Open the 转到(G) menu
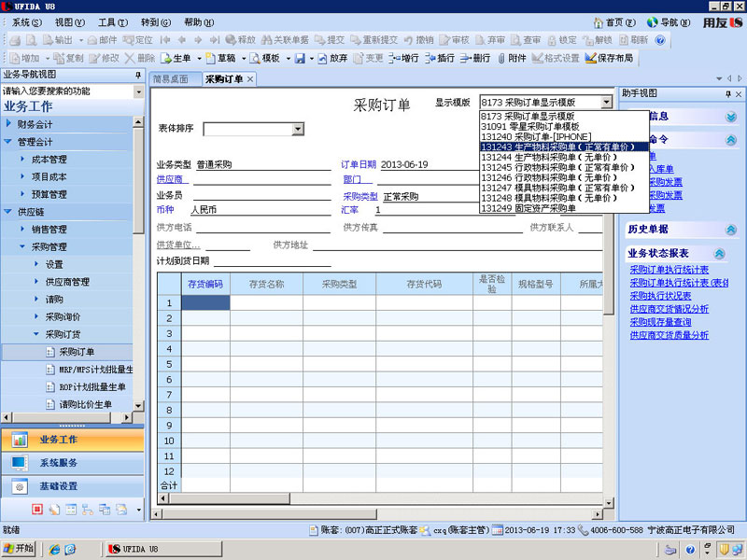 [156, 22]
